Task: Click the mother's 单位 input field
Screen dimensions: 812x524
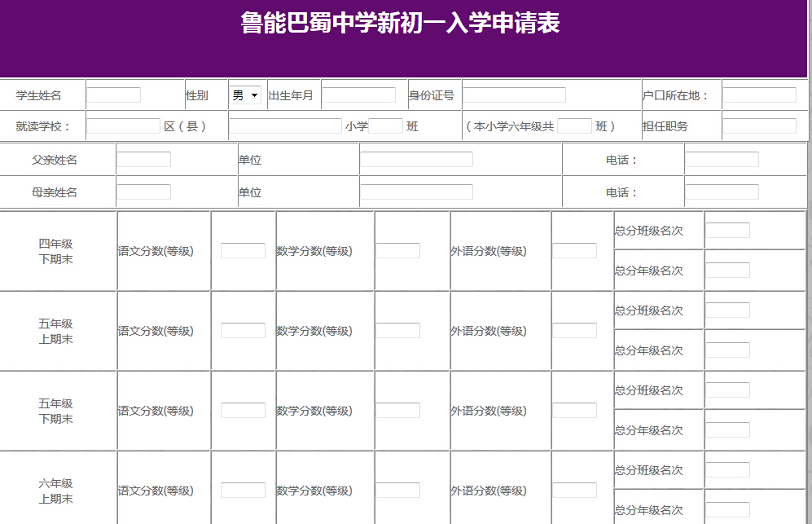Action: 416,192
